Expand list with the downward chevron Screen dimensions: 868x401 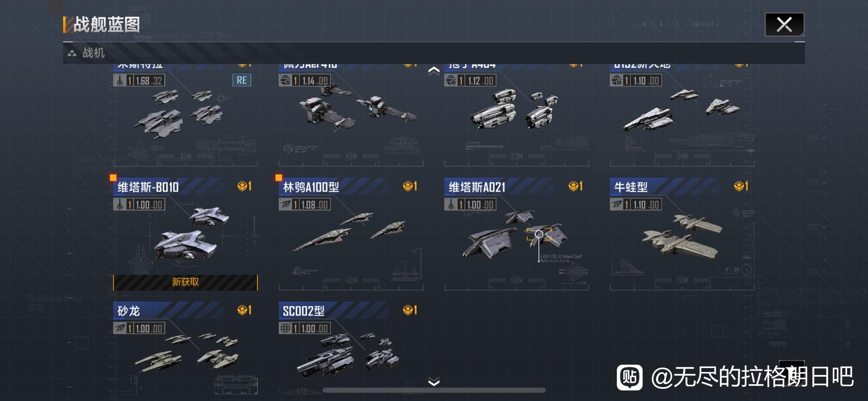(434, 381)
